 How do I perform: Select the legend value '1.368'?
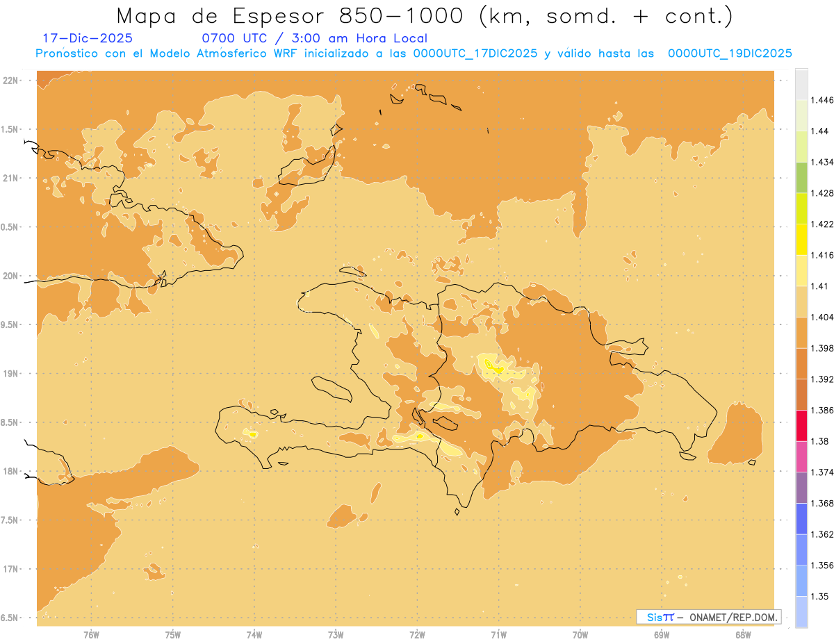[822, 503]
